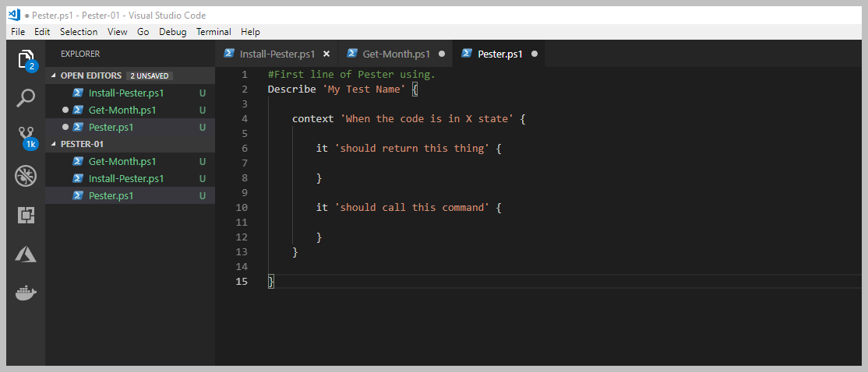
Task: Open the Go menu
Action: pyautogui.click(x=143, y=31)
